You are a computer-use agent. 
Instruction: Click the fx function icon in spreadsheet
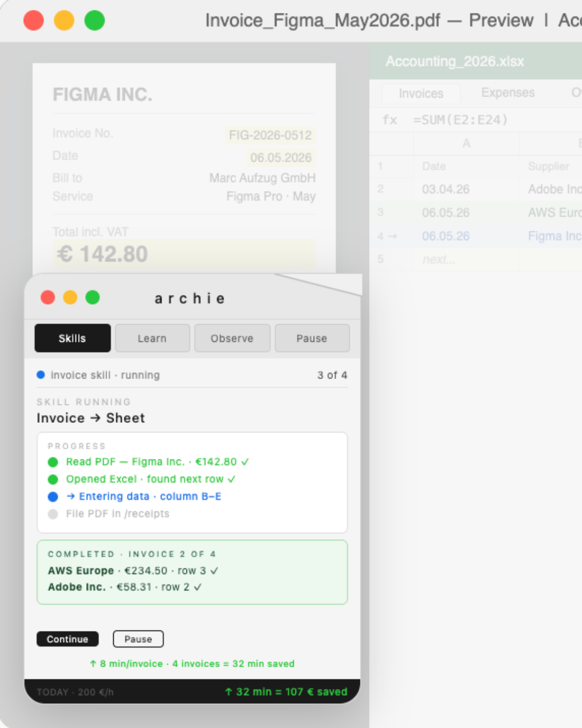click(x=390, y=120)
